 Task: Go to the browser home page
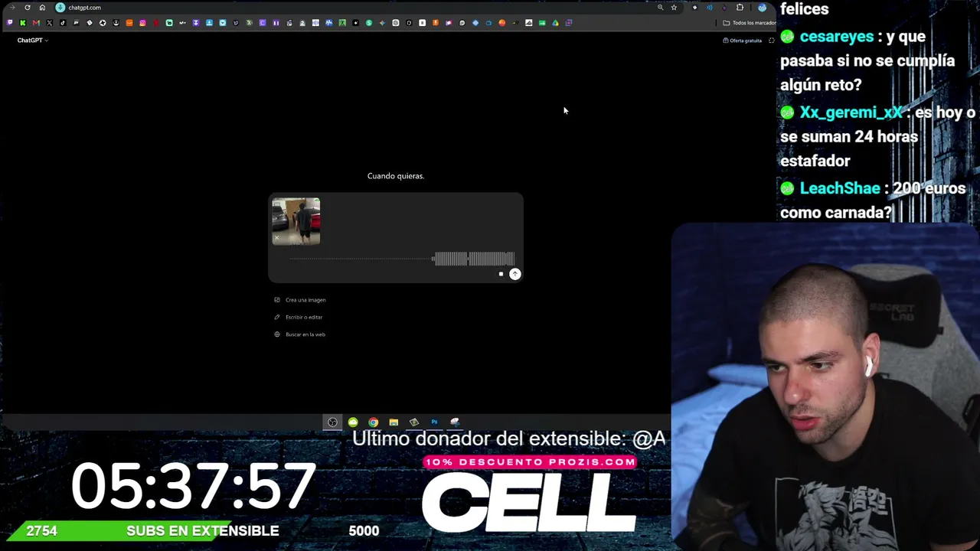click(42, 8)
